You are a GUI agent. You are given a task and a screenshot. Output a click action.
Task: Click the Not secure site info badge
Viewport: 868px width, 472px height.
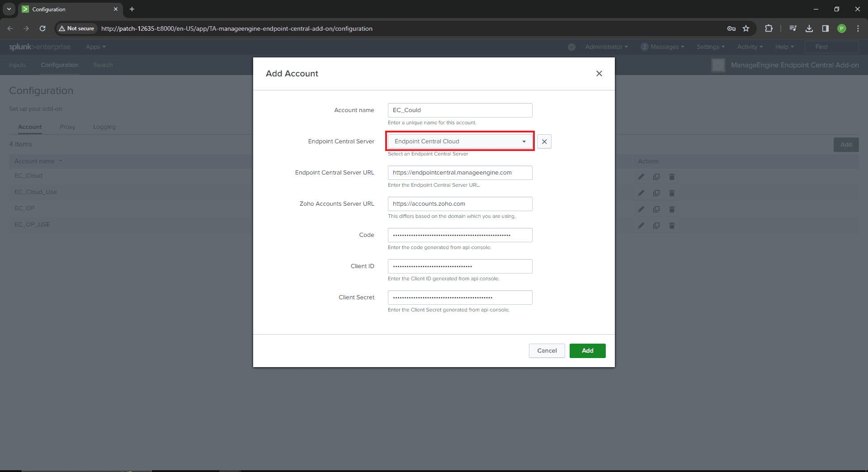(76, 28)
